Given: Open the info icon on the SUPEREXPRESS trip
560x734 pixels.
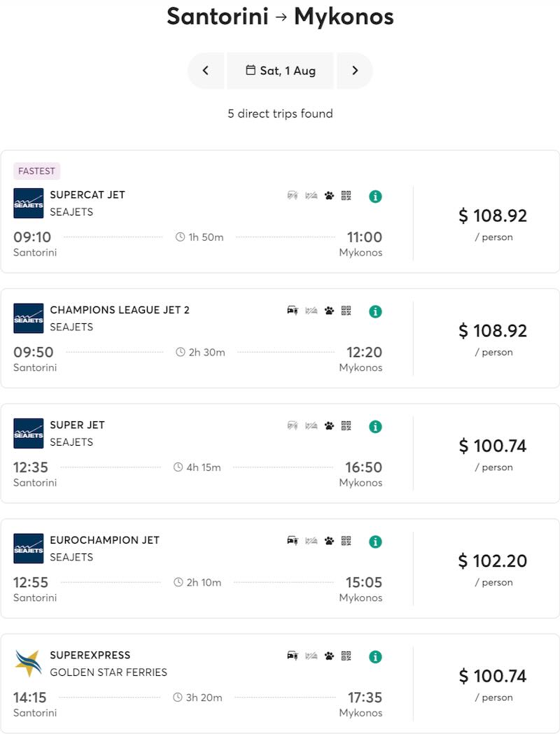Looking at the screenshot, I should tap(375, 656).
